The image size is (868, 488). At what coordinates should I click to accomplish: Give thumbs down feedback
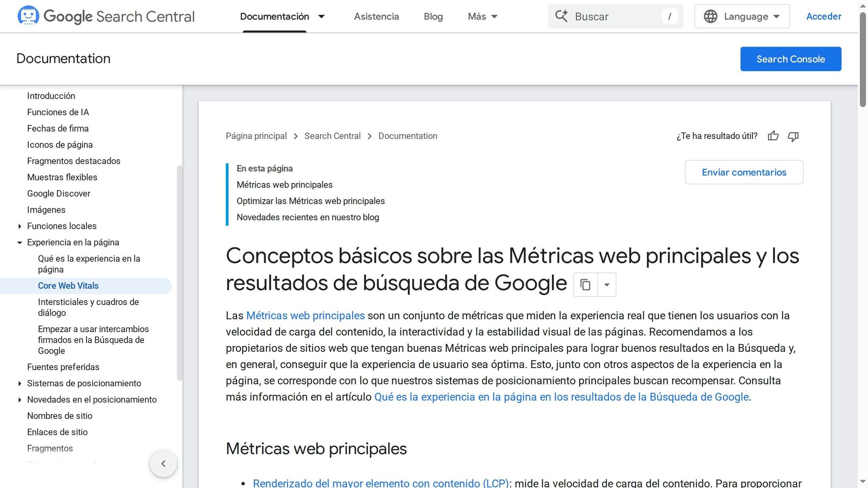793,136
